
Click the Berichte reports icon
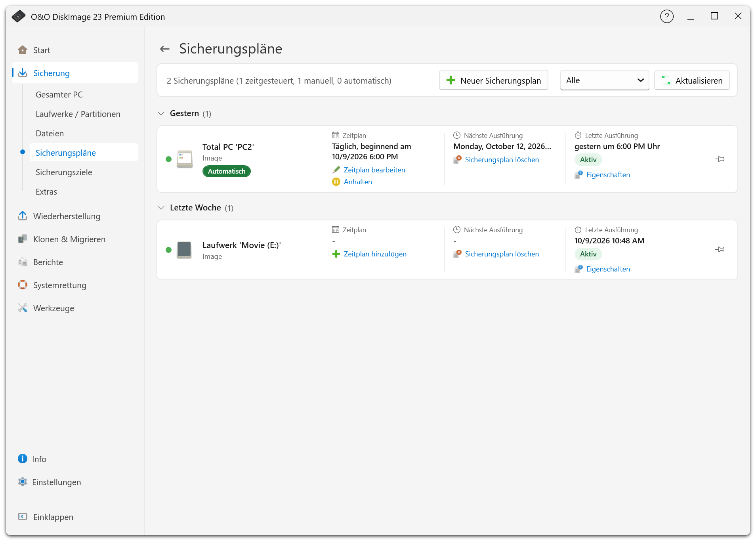coord(23,262)
